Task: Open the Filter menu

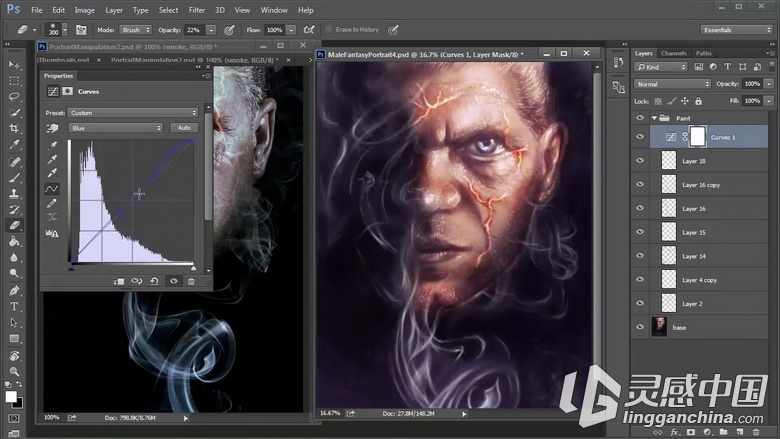Action: point(196,10)
